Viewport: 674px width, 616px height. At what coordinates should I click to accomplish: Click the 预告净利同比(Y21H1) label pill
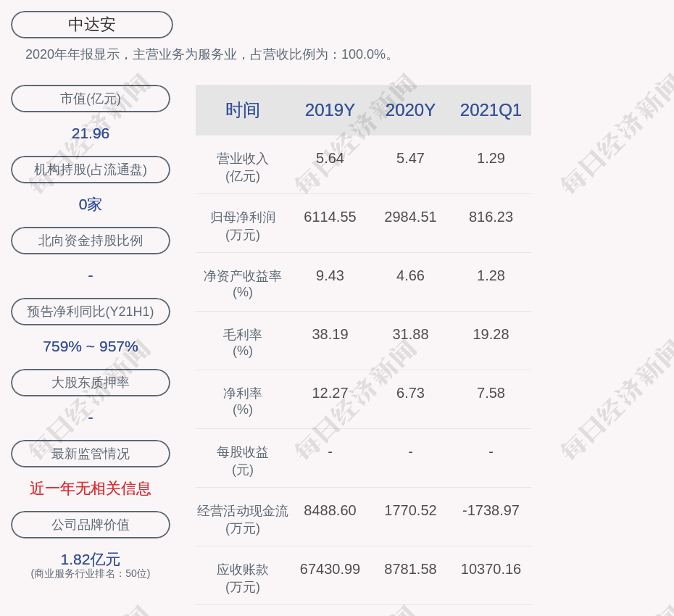91,311
